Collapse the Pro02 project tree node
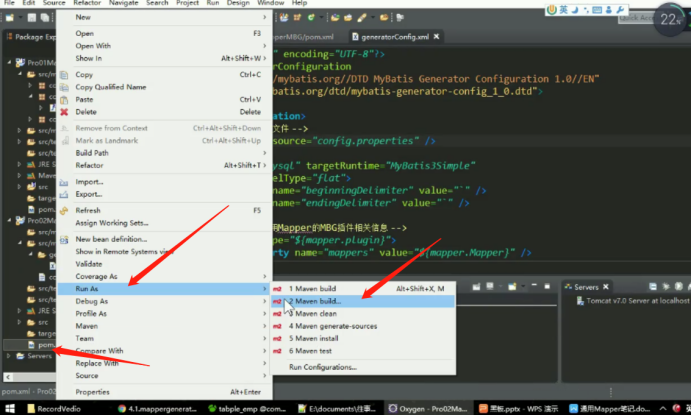Image resolution: width=692 pixels, height=416 pixels. tap(9, 220)
